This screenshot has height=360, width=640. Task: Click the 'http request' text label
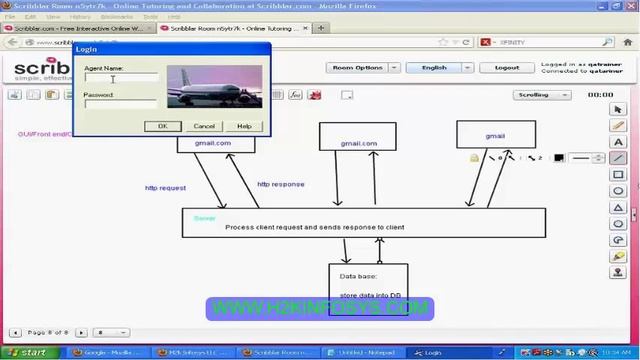click(165, 188)
